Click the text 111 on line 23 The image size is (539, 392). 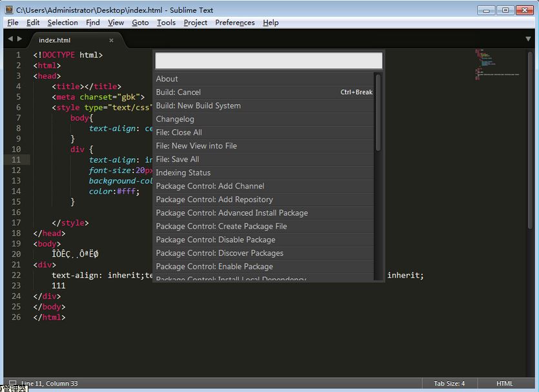point(59,285)
